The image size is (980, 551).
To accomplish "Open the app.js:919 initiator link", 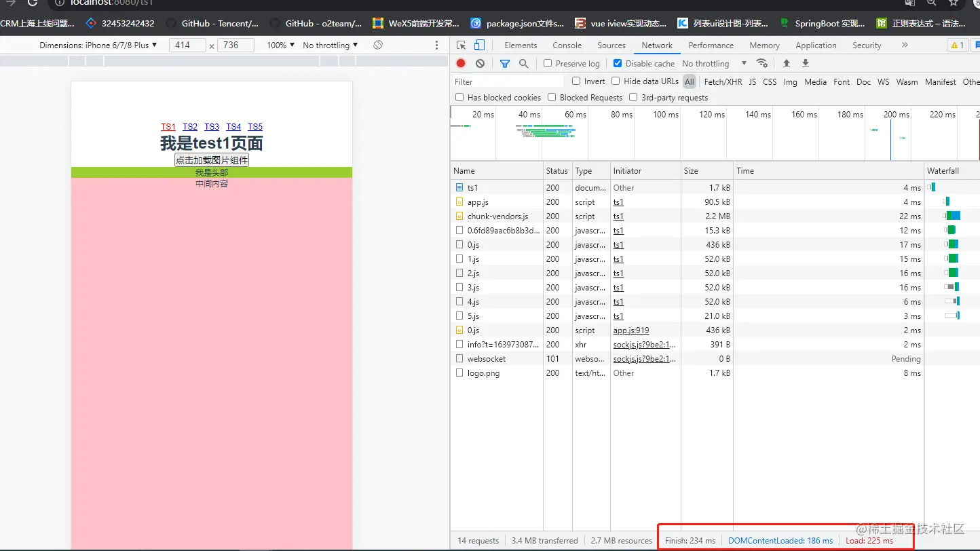I will click(631, 330).
